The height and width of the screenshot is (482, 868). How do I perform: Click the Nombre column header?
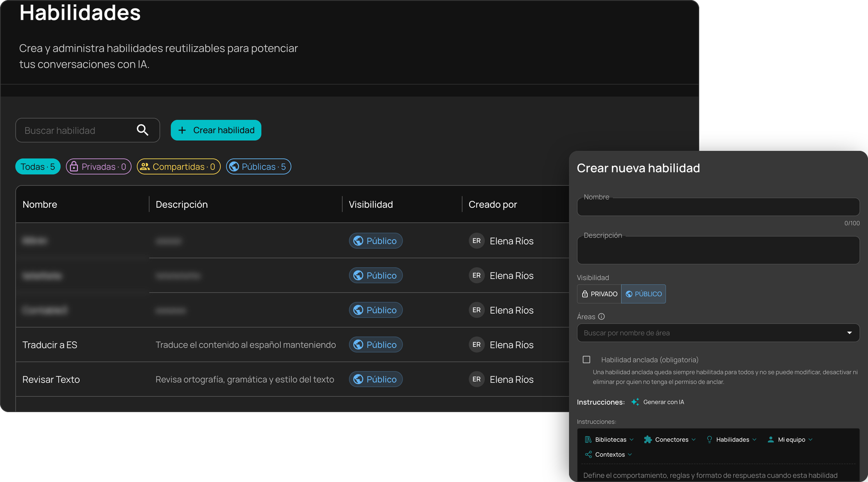[40, 204]
